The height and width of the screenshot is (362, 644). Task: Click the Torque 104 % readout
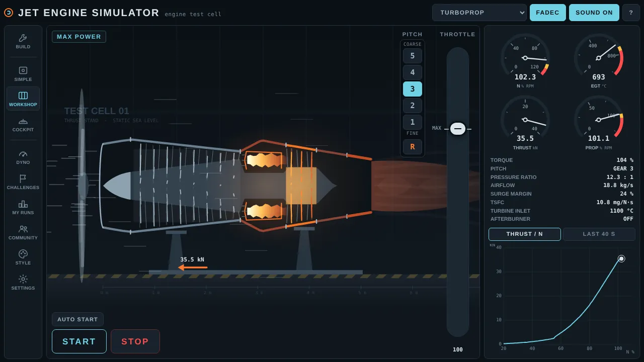coord(562,160)
